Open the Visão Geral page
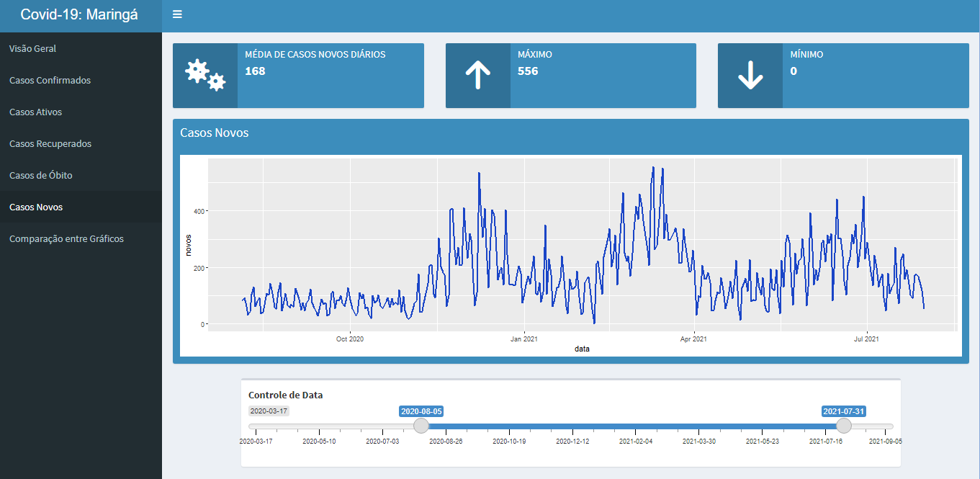The image size is (980, 479). tap(33, 48)
